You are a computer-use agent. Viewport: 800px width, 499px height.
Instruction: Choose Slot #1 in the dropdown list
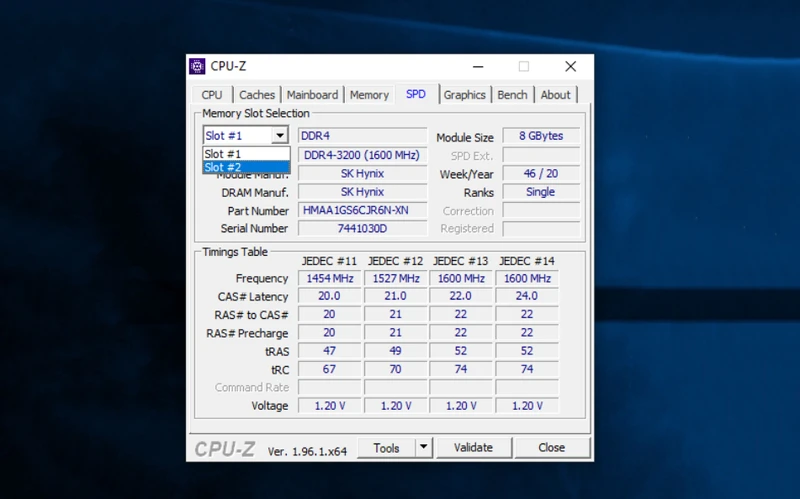(246, 154)
